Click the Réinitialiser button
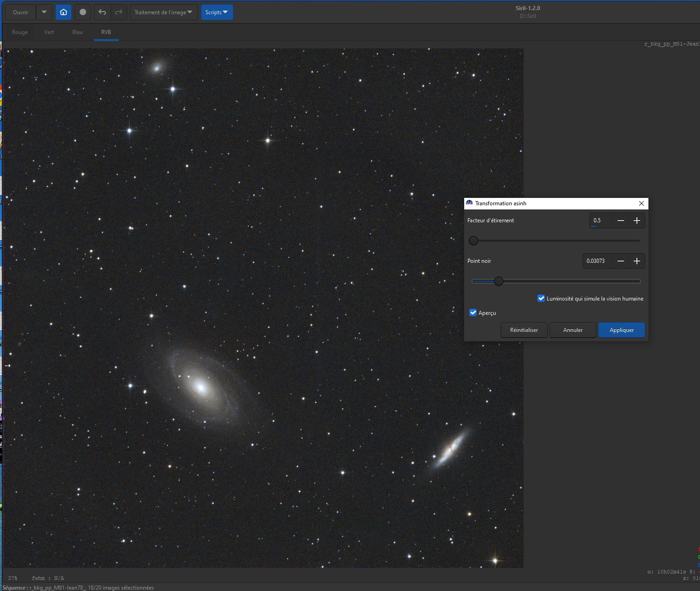 tap(524, 330)
